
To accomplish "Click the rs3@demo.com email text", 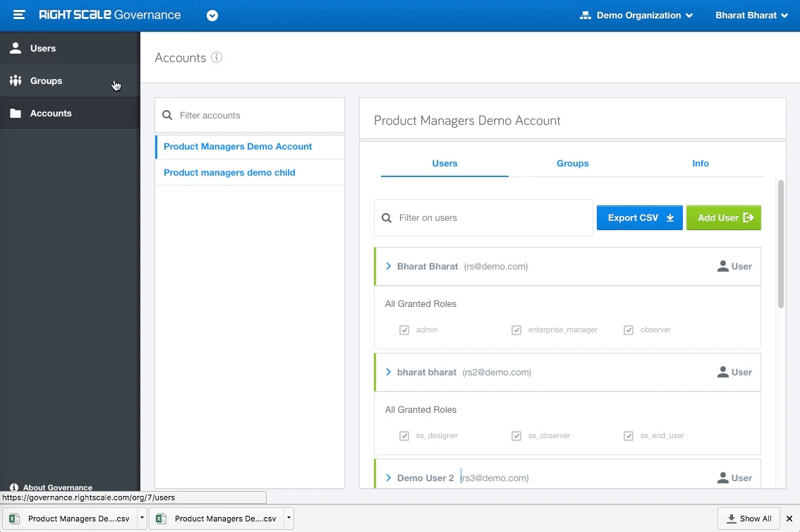I will tap(495, 478).
